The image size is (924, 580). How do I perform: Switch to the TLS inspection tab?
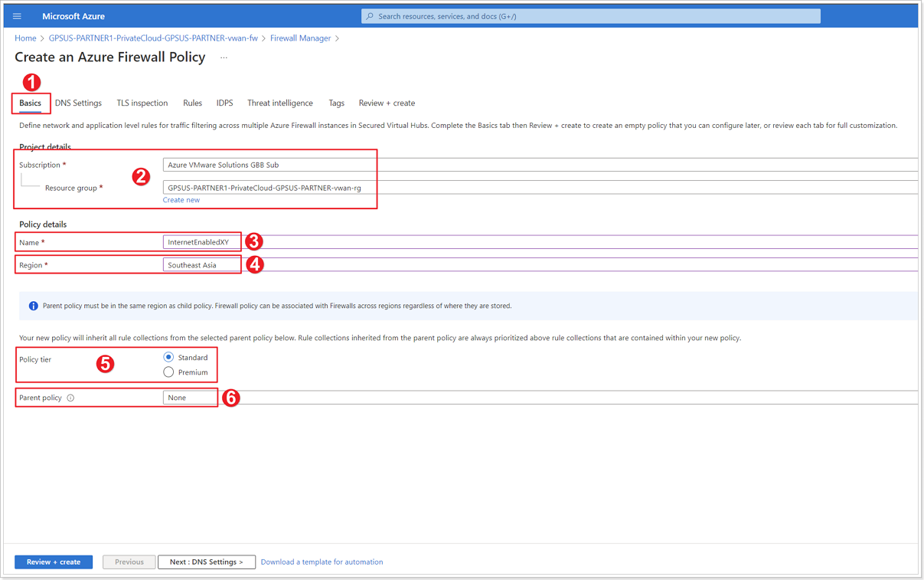tap(142, 103)
